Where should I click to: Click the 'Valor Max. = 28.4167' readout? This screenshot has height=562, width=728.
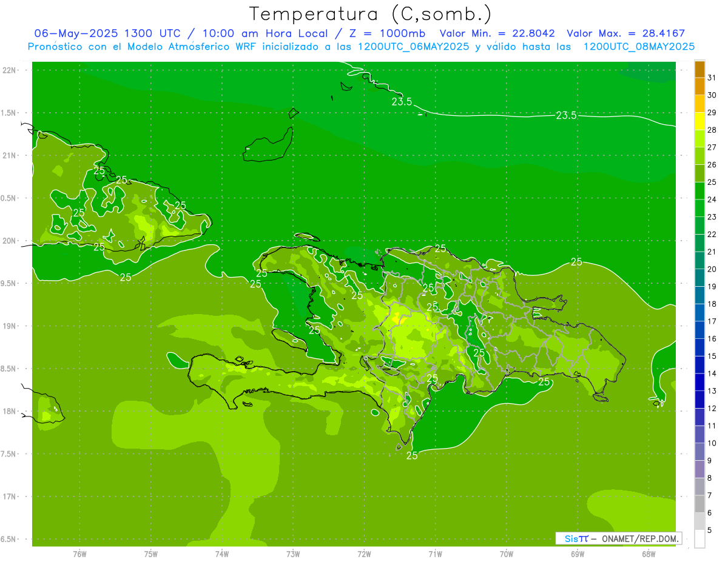pos(626,33)
